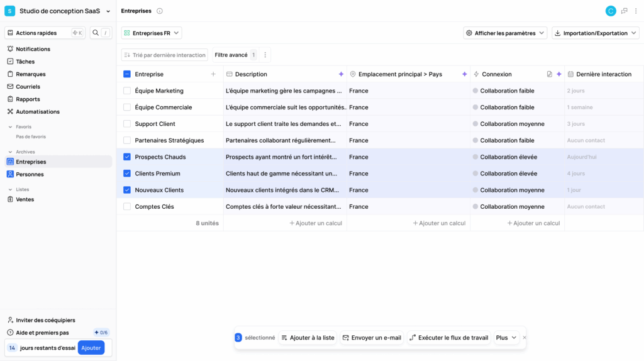
Task: Check the Comptes Clés row checkbox
Action: tap(127, 206)
